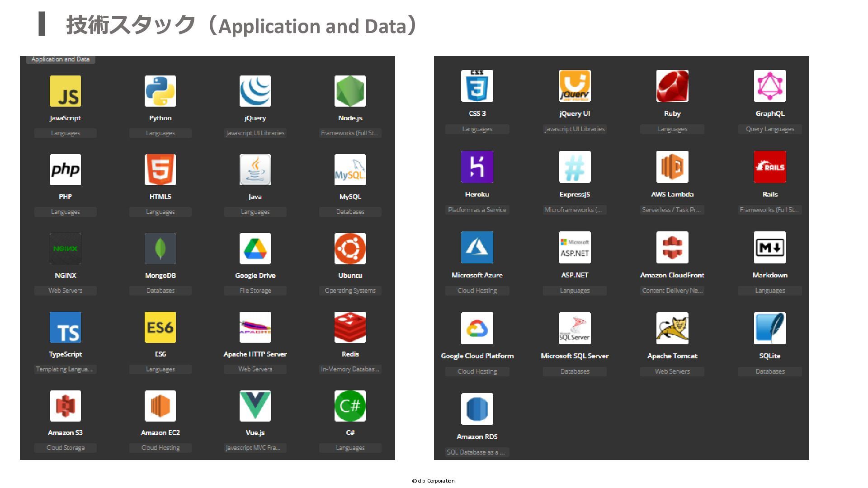Select File Storage tag under Google Drive
The image size is (868, 488).
point(255,290)
